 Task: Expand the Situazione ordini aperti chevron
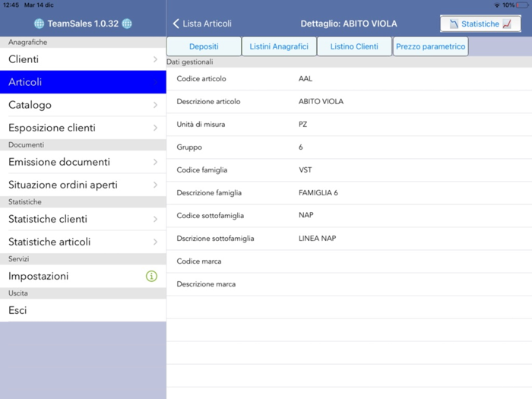point(155,185)
